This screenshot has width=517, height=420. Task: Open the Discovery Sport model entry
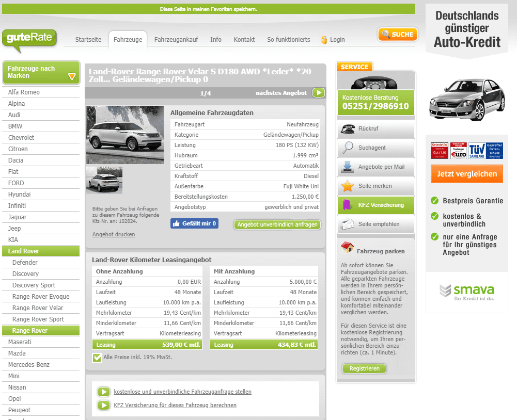coord(41,285)
